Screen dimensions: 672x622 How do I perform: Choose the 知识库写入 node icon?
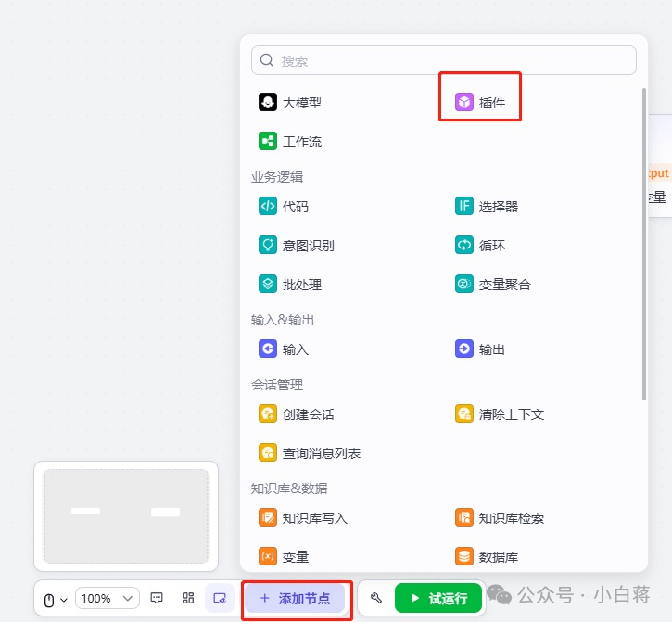pyautogui.click(x=268, y=518)
